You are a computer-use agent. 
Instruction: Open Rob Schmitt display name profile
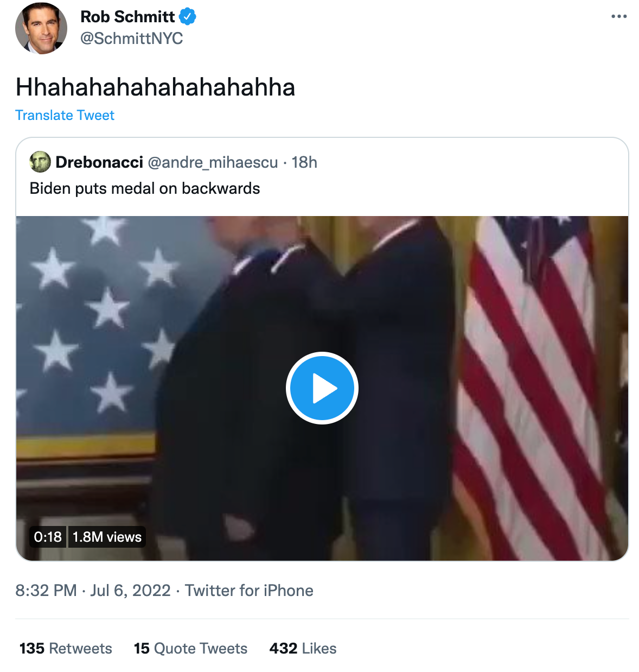(127, 17)
